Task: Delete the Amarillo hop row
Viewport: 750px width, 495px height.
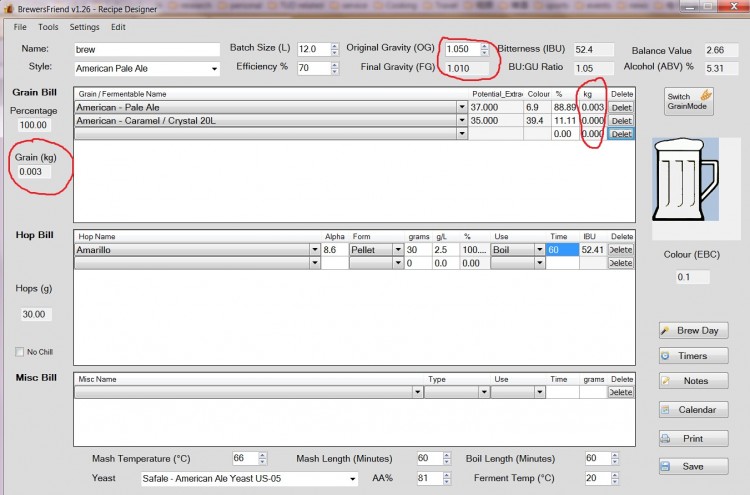Action: (x=621, y=250)
